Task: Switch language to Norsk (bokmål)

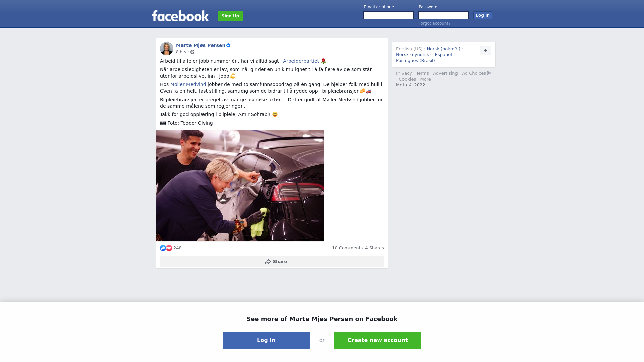Action: 443,49
